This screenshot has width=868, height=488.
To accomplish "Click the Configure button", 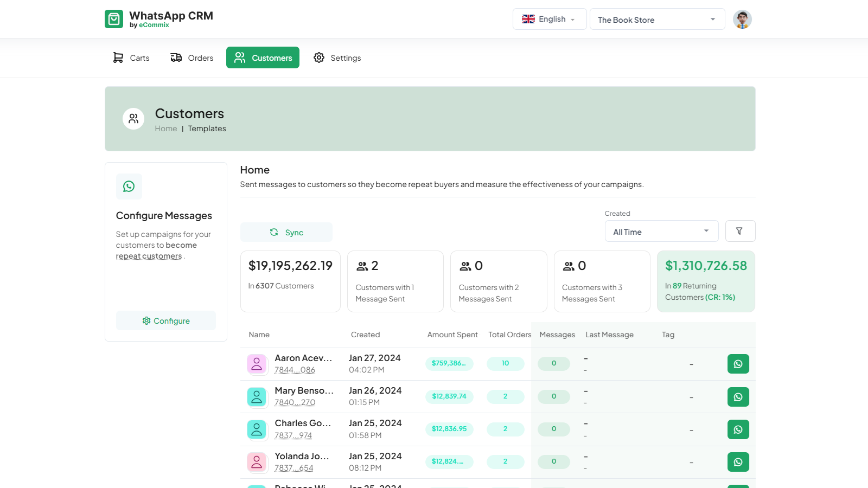I will [x=165, y=320].
